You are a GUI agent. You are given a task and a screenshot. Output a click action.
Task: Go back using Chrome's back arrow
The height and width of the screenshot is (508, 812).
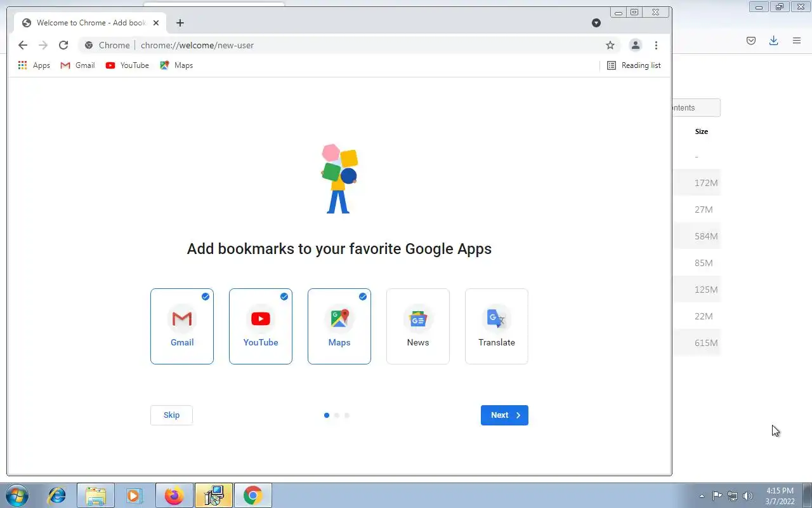point(23,45)
